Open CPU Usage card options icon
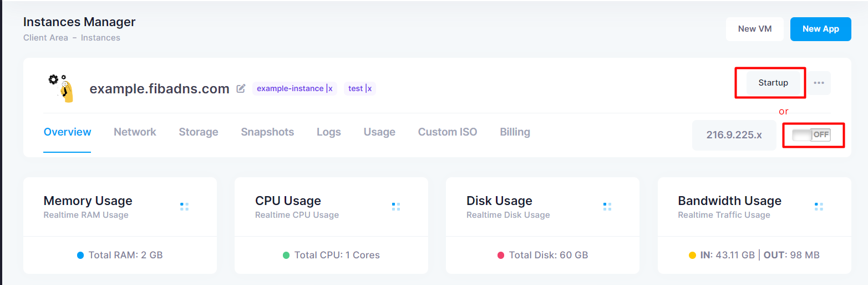This screenshot has width=868, height=285. pyautogui.click(x=396, y=207)
